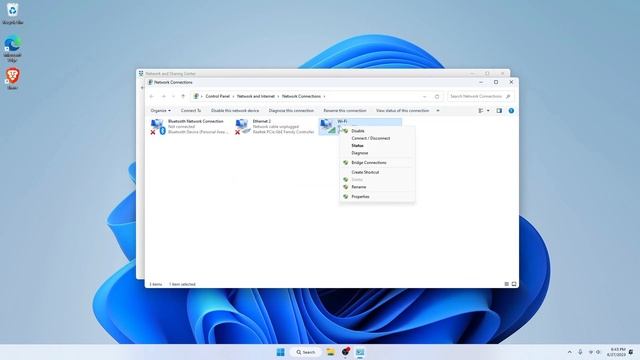Click Diagnose this connection

point(291,111)
